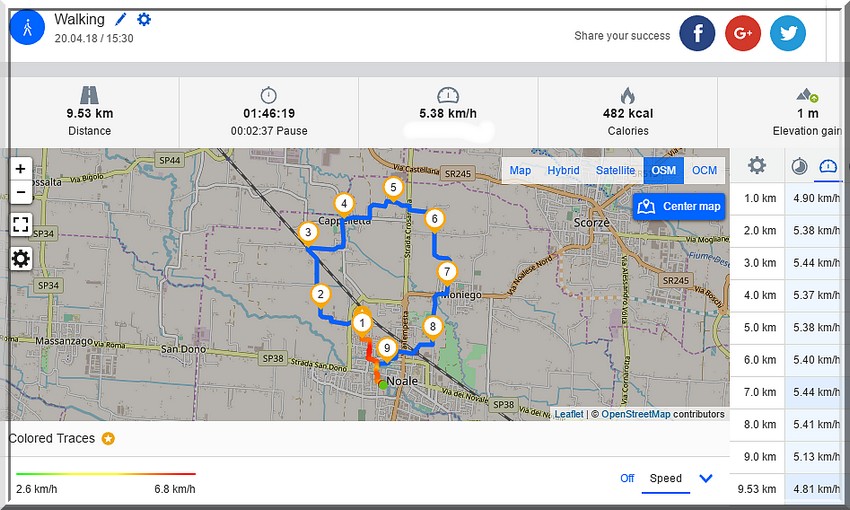The image size is (850, 510).
Task: Open map settings gear on the map
Action: pos(20,259)
